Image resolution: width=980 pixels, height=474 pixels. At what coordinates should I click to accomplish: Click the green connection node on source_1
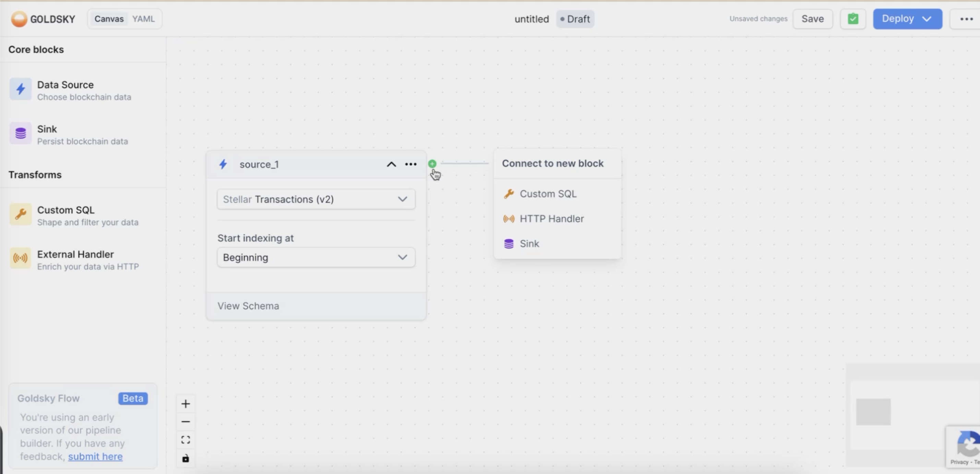[432, 164]
